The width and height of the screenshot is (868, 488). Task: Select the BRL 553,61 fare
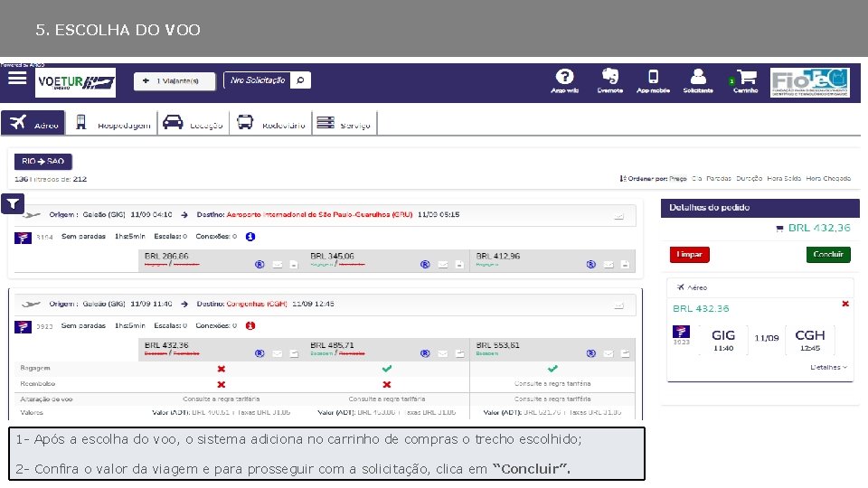click(x=498, y=345)
